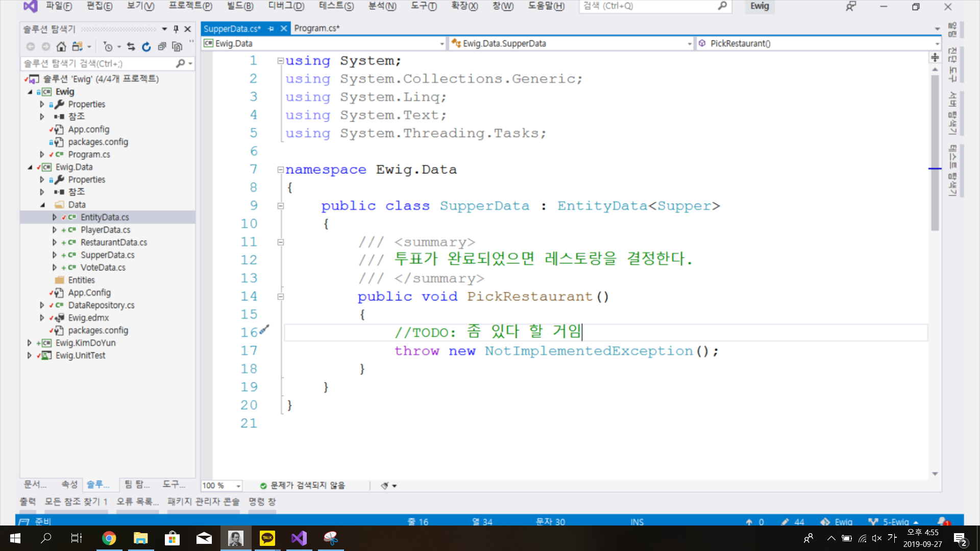Open KakaoTalk from the taskbar
Viewport: 980px width, 551px height.
pyautogui.click(x=267, y=538)
